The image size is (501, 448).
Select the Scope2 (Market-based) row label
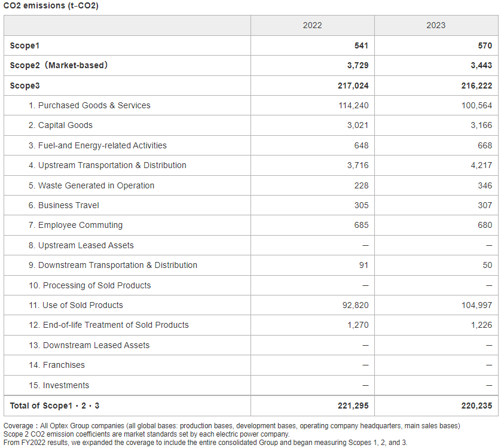click(x=59, y=65)
